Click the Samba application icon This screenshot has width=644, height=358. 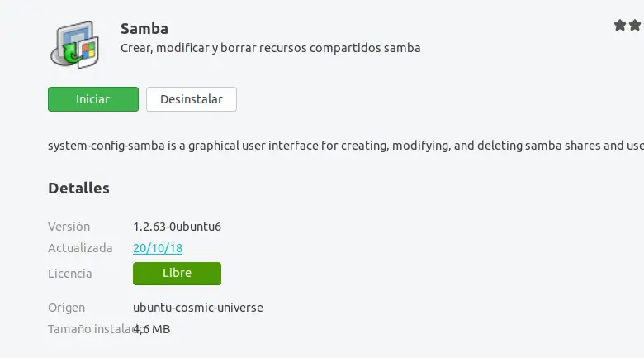pos(77,45)
